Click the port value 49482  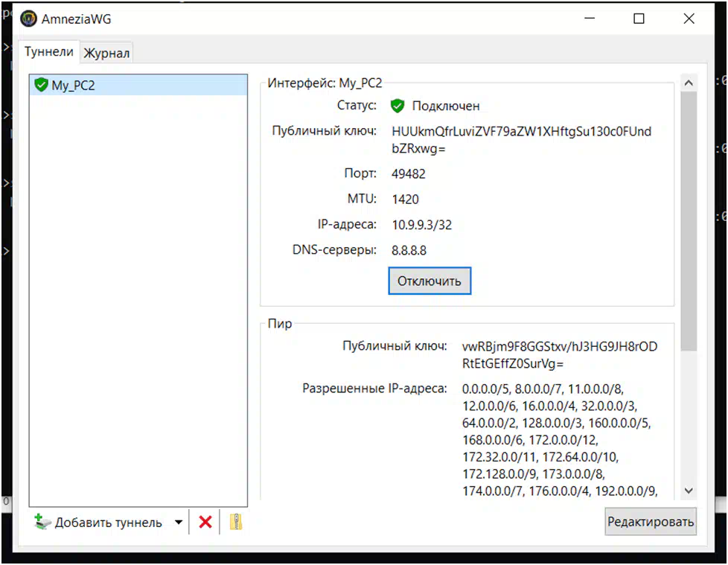(409, 174)
